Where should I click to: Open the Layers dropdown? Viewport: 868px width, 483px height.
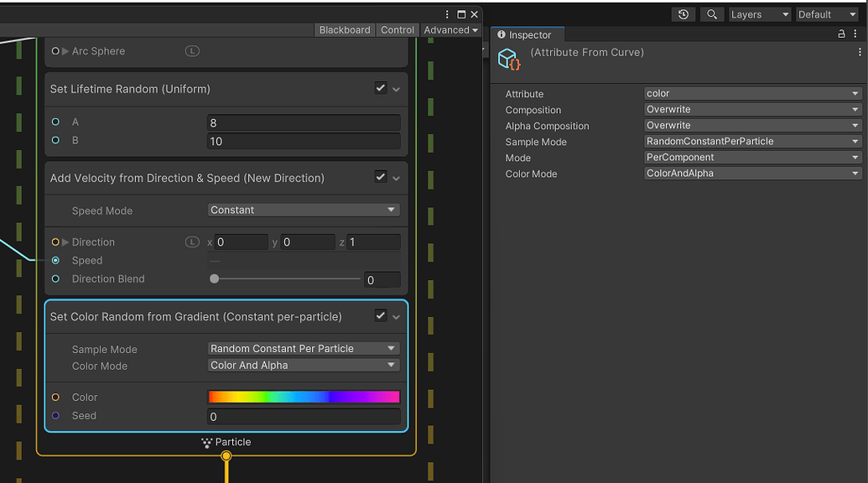[759, 14]
